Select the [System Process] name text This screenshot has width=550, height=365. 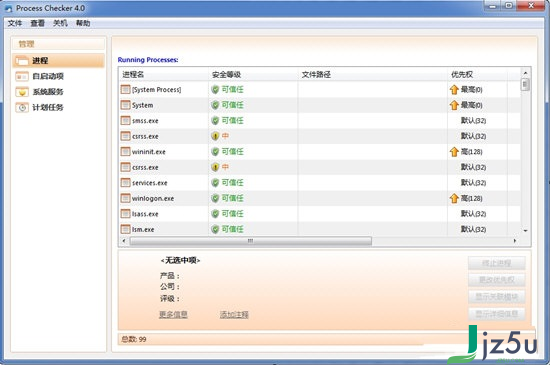pos(156,90)
